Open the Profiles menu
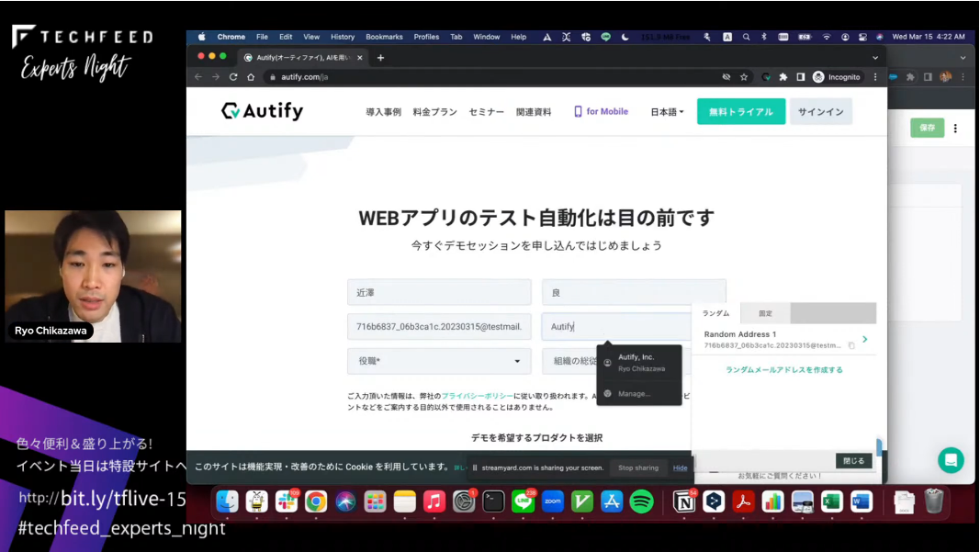This screenshot has height=552, width=980. click(x=426, y=37)
